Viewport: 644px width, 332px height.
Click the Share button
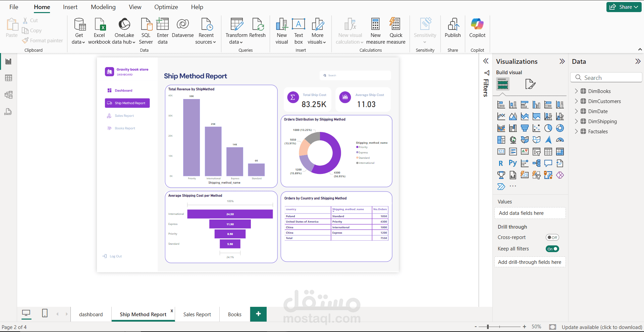tap(624, 7)
